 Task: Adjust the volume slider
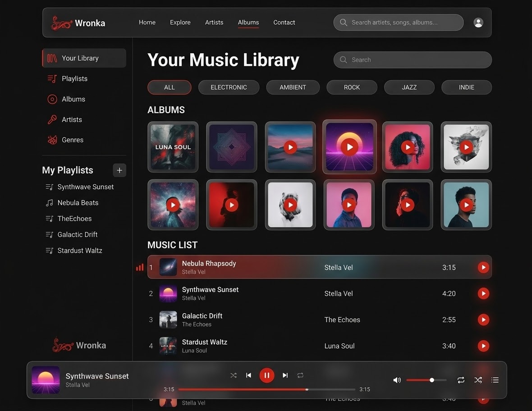(x=426, y=380)
